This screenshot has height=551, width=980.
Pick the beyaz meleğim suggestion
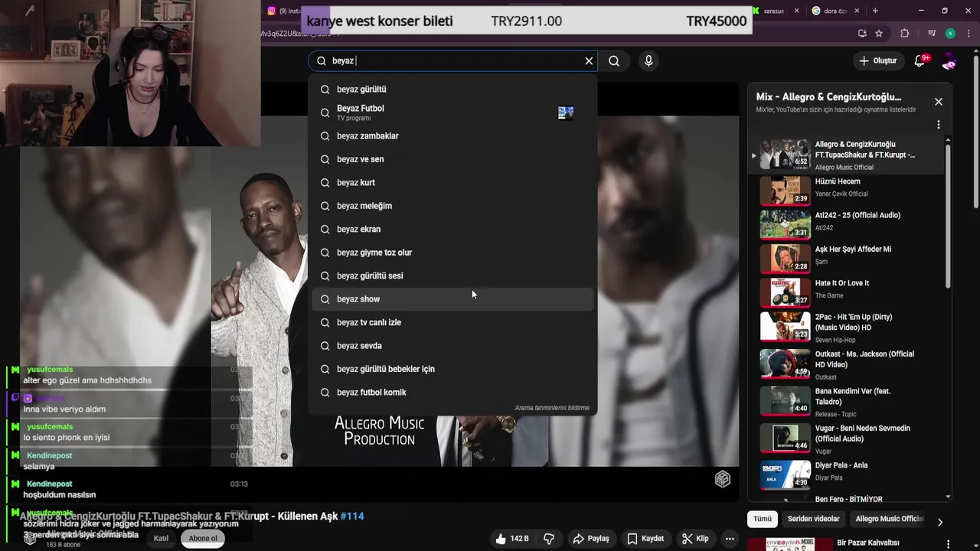pos(452,206)
